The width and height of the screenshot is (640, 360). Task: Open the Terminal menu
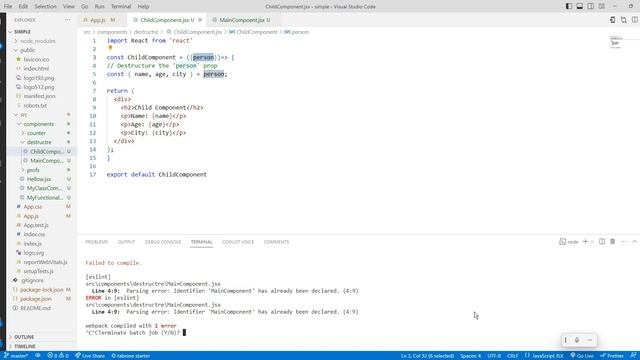[x=121, y=7]
